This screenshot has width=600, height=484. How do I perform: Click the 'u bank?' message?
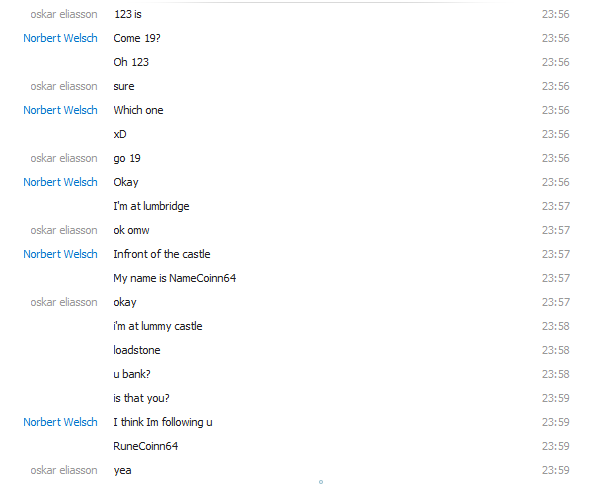[x=132, y=374]
